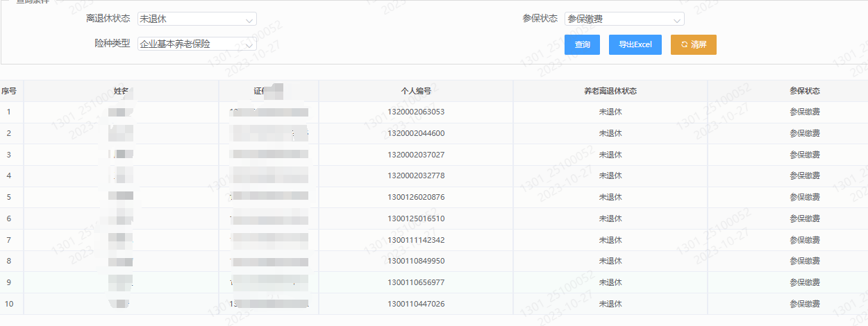Click 未退休 in row with 1320002063053

(610, 112)
